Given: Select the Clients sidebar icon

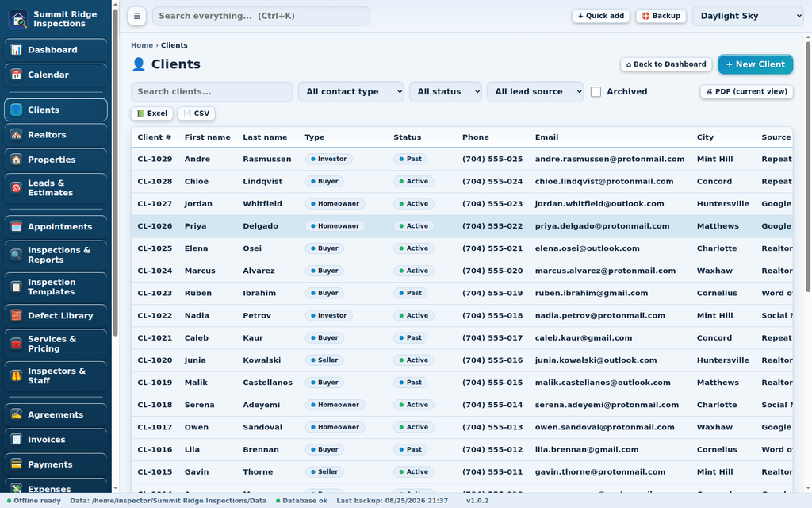Looking at the screenshot, I should click(x=17, y=110).
